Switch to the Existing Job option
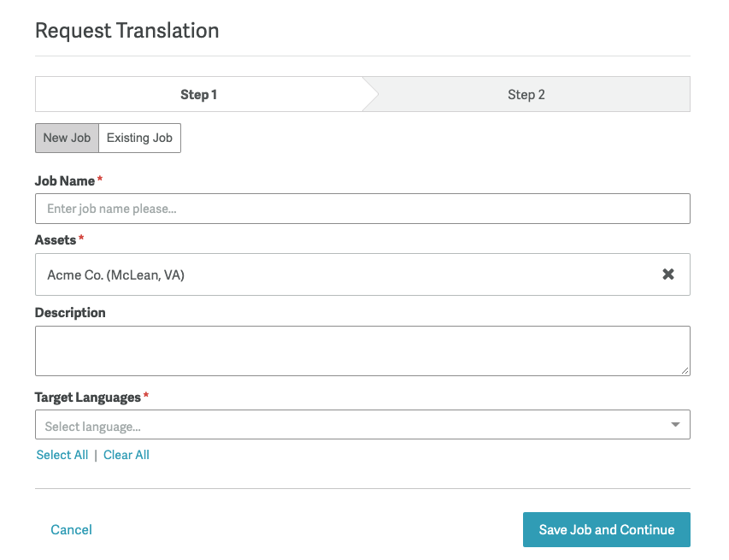Viewport: 729px width, 560px height. [139, 138]
